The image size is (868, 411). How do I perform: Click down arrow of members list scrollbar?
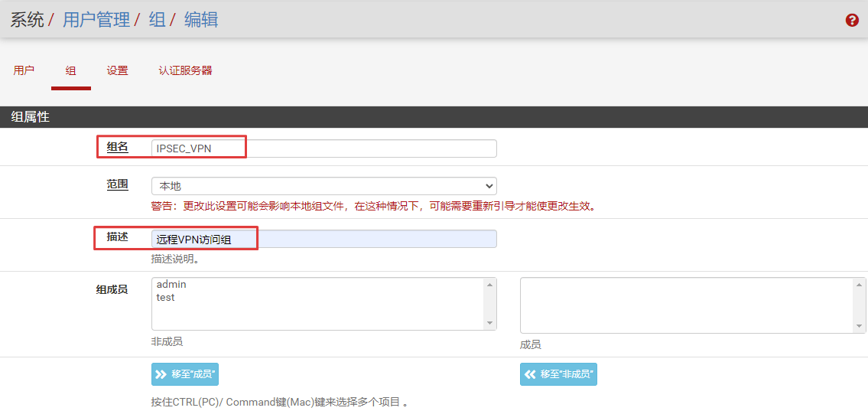point(859,326)
